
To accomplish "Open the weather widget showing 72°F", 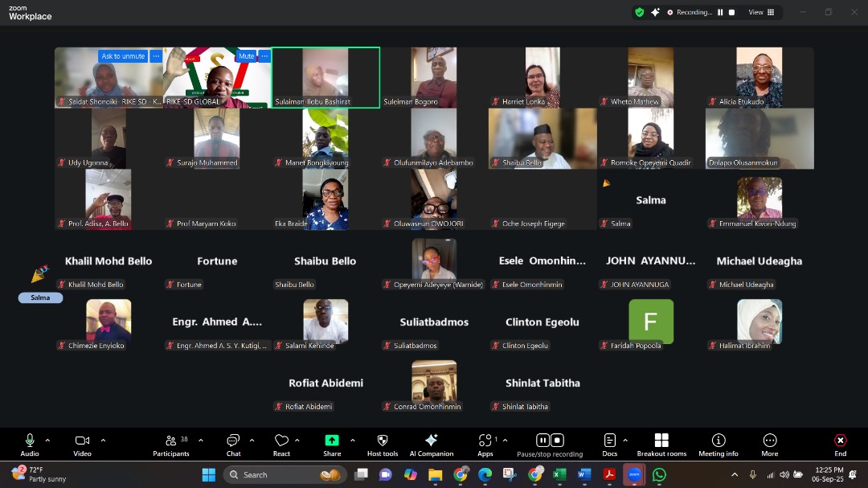I will 39,474.
